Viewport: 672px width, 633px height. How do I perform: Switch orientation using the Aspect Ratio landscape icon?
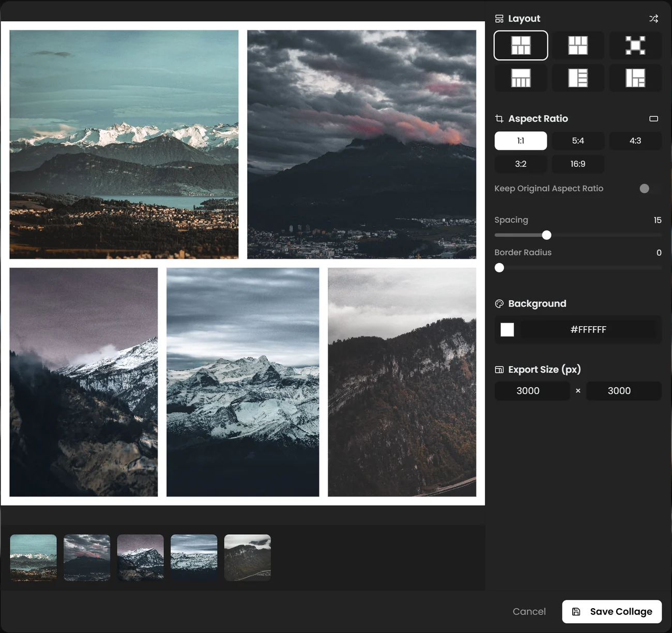click(x=653, y=119)
